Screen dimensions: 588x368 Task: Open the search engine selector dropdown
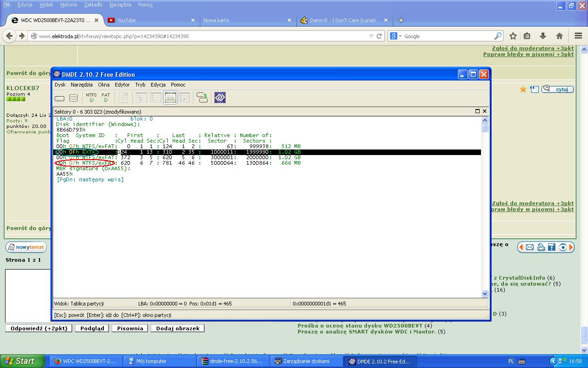tap(396, 36)
